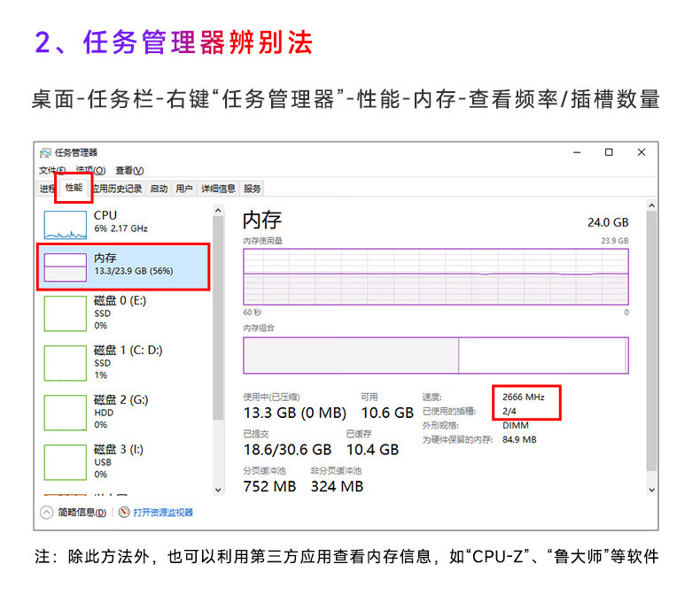700x595 pixels.
Task: Click the 24.0 GB total memory value
Action: [x=608, y=222]
